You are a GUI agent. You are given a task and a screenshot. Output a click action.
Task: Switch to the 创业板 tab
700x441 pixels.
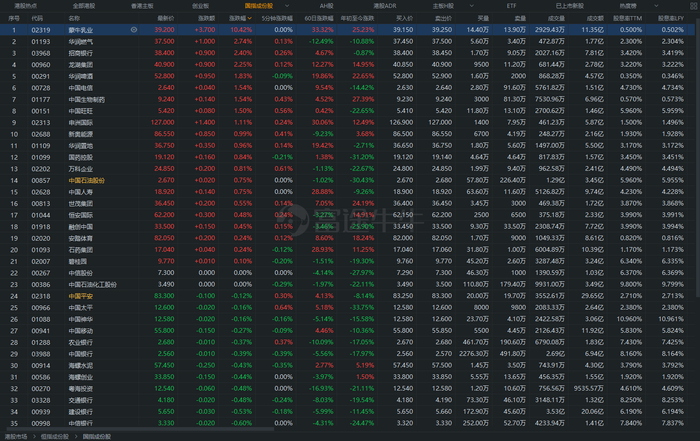tap(200, 6)
